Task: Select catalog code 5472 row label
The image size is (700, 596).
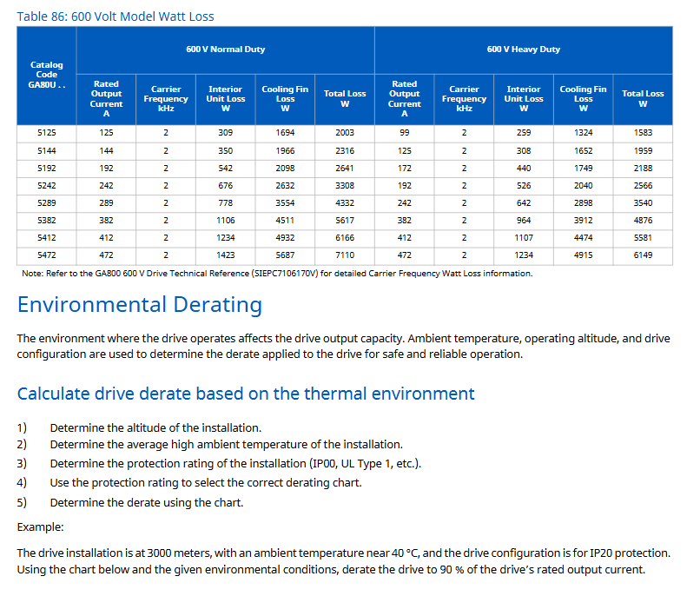Action: [47, 255]
